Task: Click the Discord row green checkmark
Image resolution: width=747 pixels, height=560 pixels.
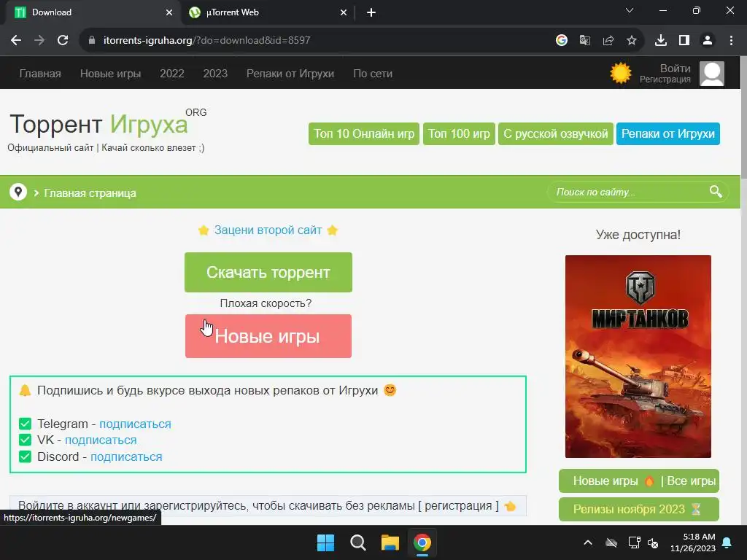Action: (x=26, y=456)
